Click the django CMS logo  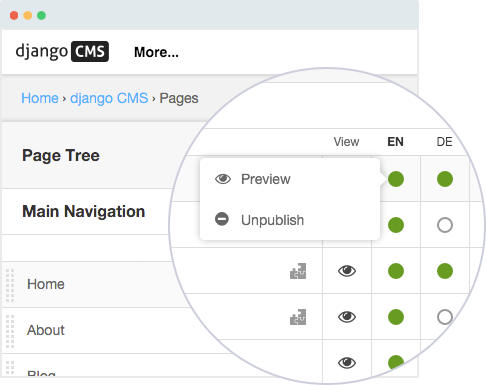(x=62, y=52)
